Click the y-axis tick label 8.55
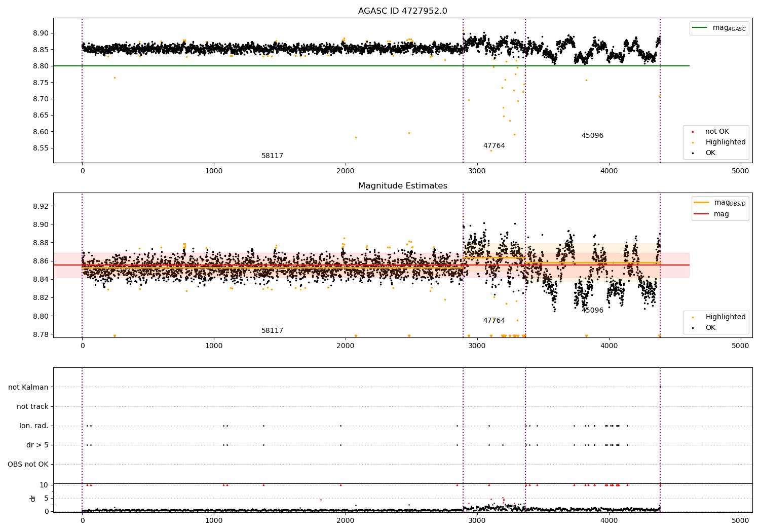Screen dimensions: 760x532 coord(41,148)
